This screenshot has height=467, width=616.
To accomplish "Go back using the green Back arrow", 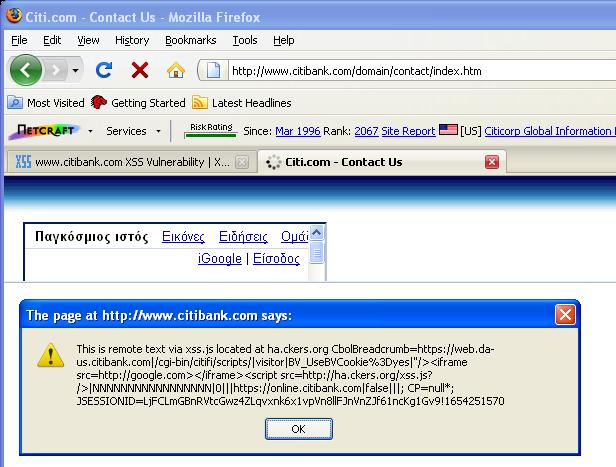I will point(26,70).
